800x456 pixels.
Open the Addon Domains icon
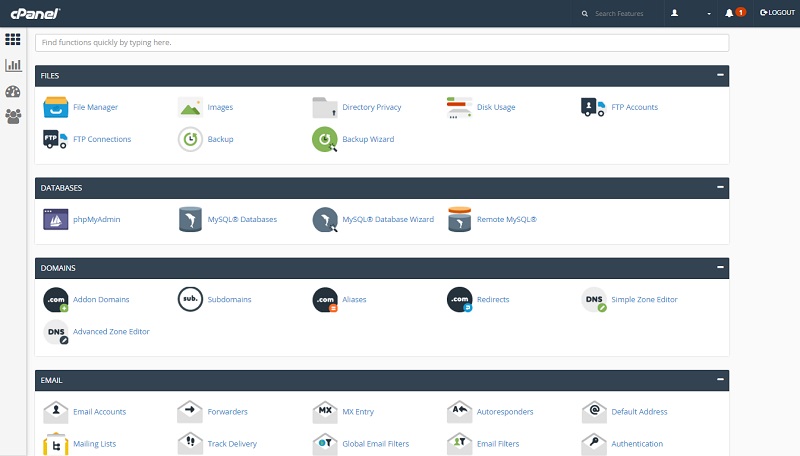click(x=56, y=299)
